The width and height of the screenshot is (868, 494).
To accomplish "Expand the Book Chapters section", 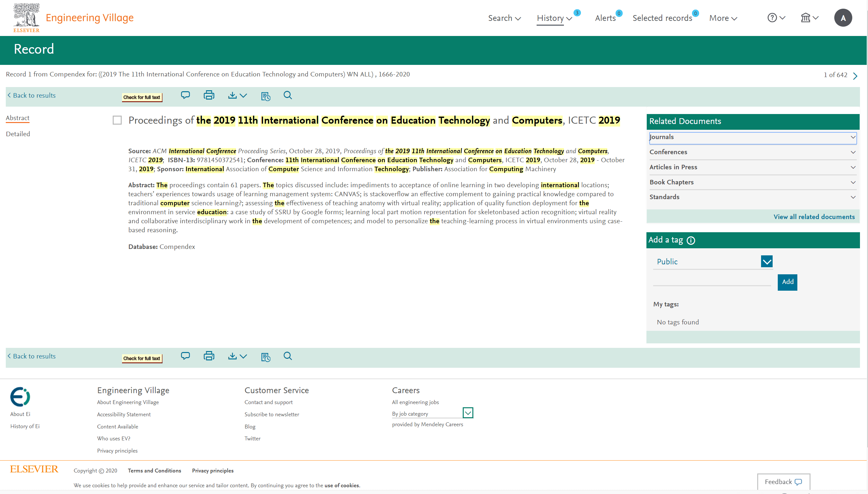I will (x=752, y=182).
